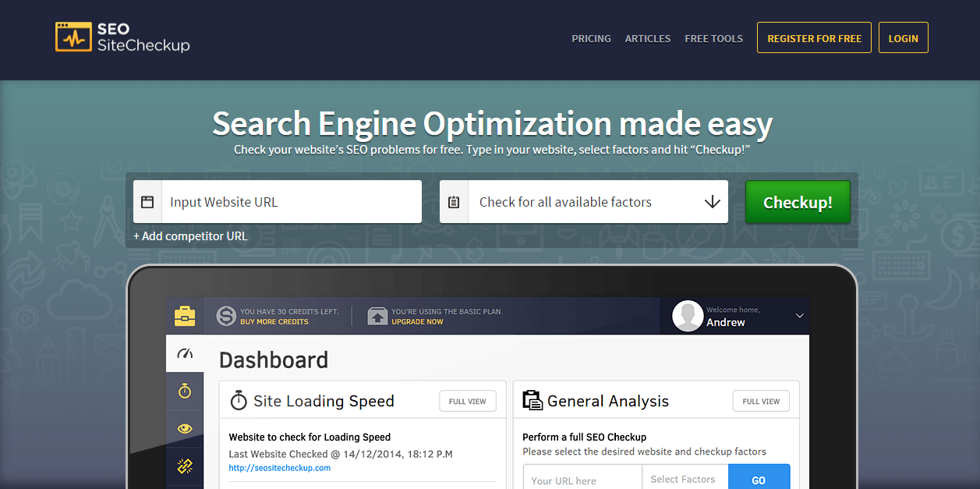This screenshot has height=489, width=980.
Task: Click the Perform a full SEO Checkup text
Action: tap(585, 437)
